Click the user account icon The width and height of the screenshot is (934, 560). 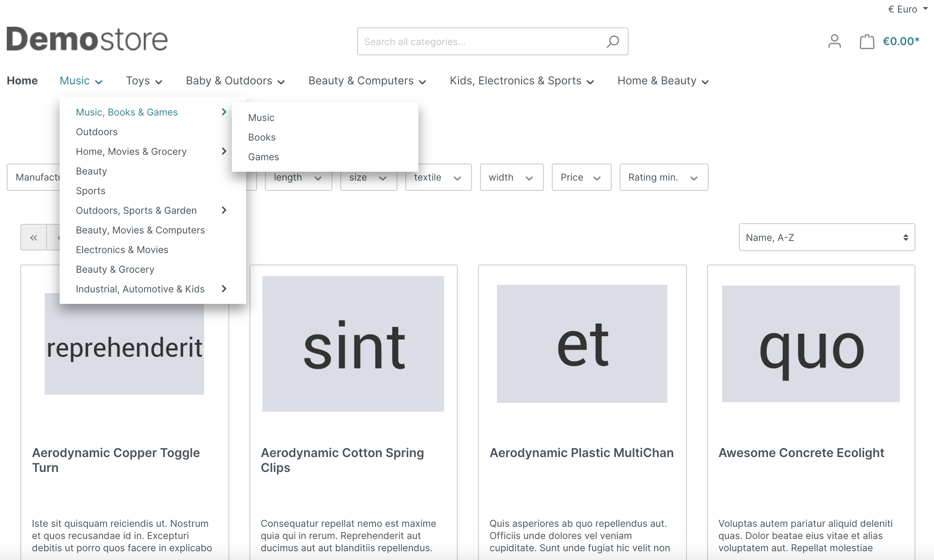[x=834, y=41]
